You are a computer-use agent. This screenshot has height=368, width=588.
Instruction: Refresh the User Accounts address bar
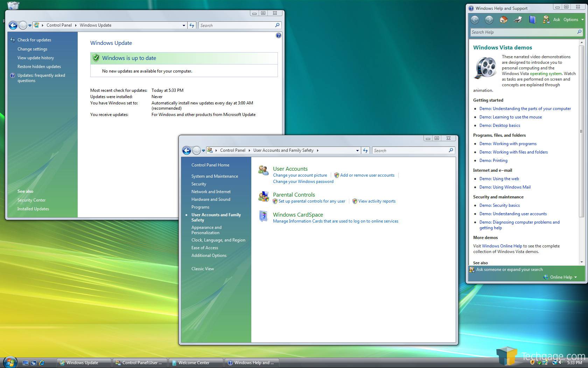coord(365,150)
